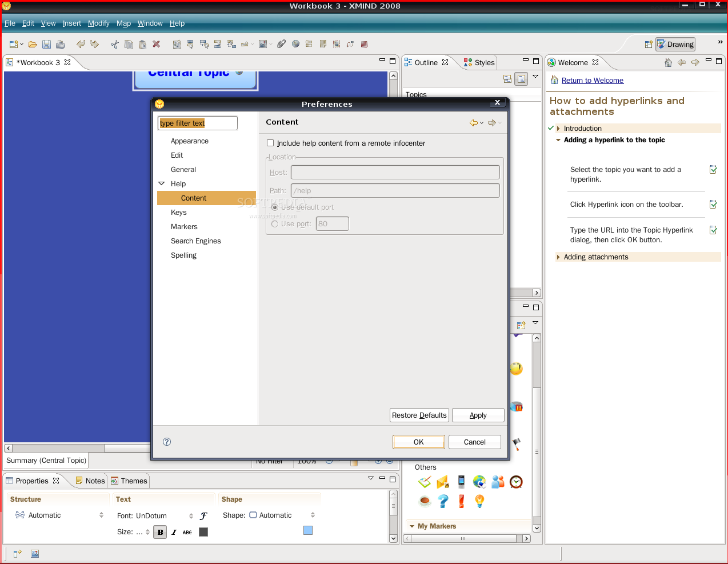Click the Copy icon in the toolbar
Image resolution: width=728 pixels, height=564 pixels.
[x=129, y=44]
